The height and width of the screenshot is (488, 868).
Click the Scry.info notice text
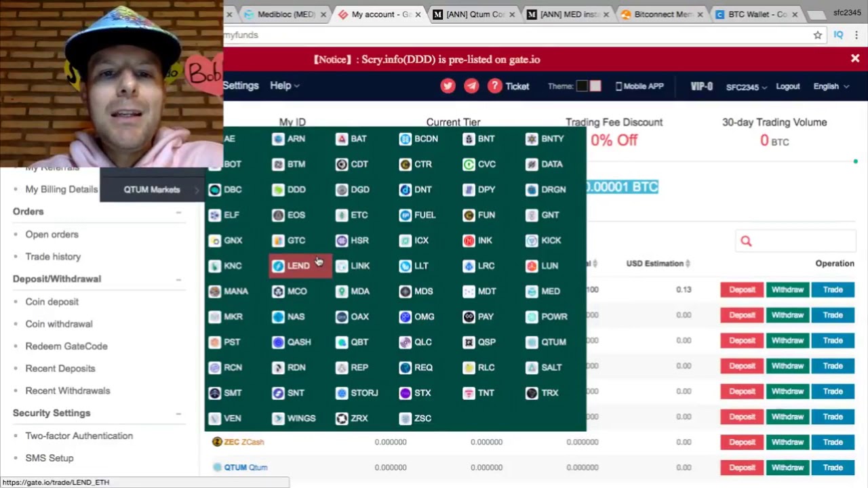tap(427, 60)
